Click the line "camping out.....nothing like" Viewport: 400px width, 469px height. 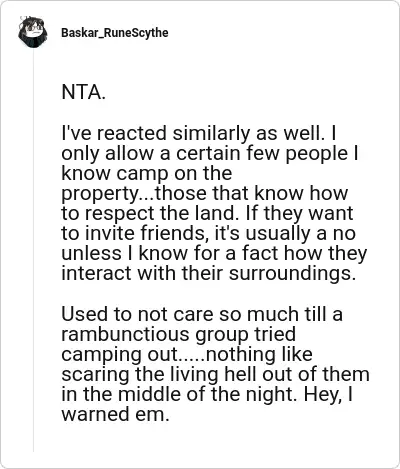(187, 354)
